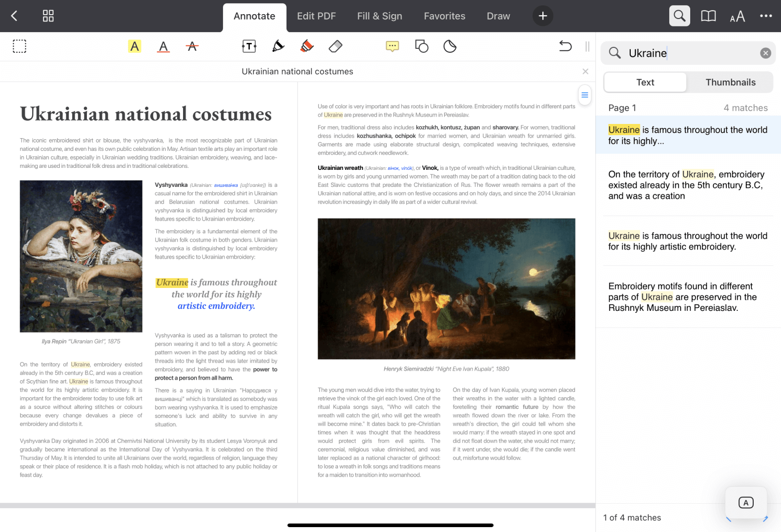Select the shapes tool
The image size is (781, 532).
point(422,46)
